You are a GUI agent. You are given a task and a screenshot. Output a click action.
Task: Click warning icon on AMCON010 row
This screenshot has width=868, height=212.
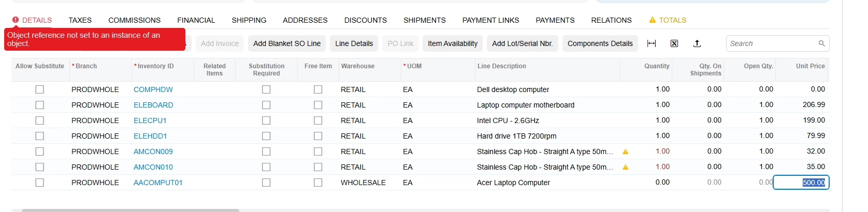pos(625,167)
